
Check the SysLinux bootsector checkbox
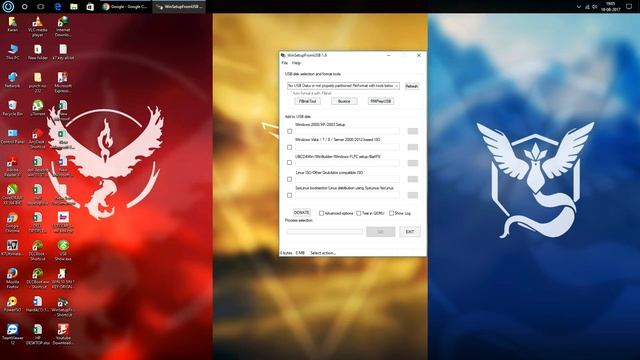point(289,195)
